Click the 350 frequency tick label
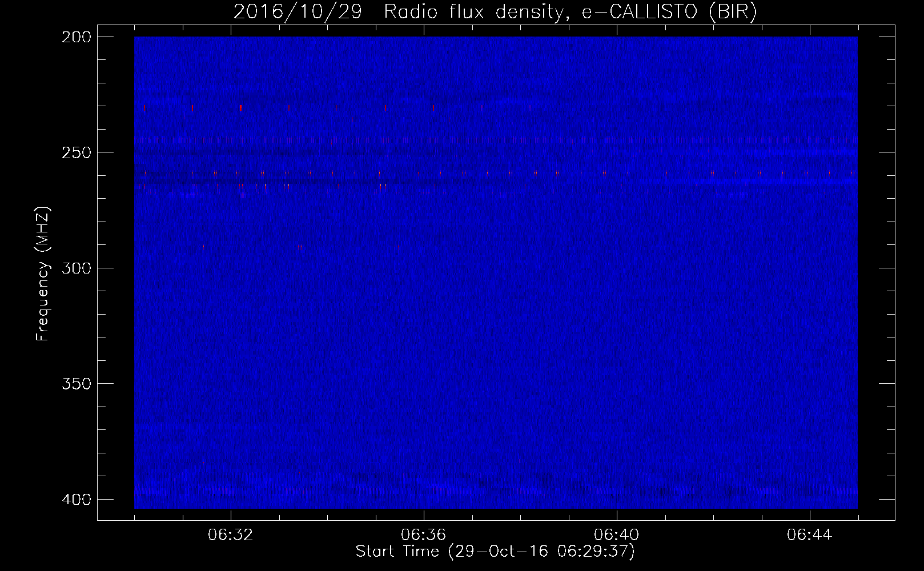The height and width of the screenshot is (571, 924). point(76,384)
